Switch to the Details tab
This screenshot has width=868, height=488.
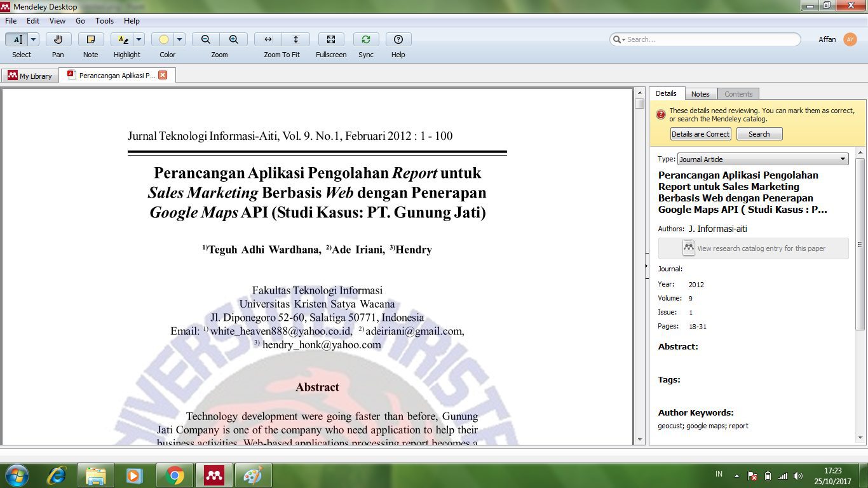tap(667, 93)
